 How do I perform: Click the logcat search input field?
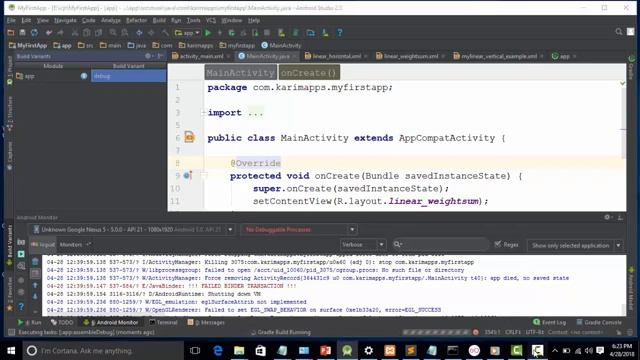[x=440, y=244]
